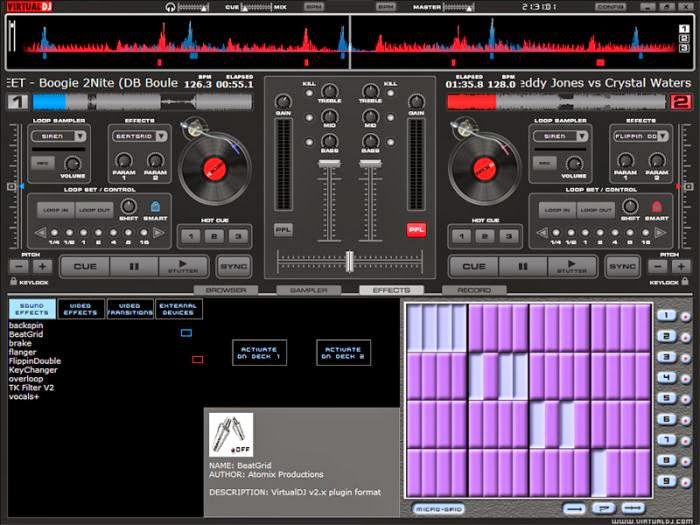Click the deck 1 loop length left arrow
700x525 pixels.
click(x=41, y=233)
